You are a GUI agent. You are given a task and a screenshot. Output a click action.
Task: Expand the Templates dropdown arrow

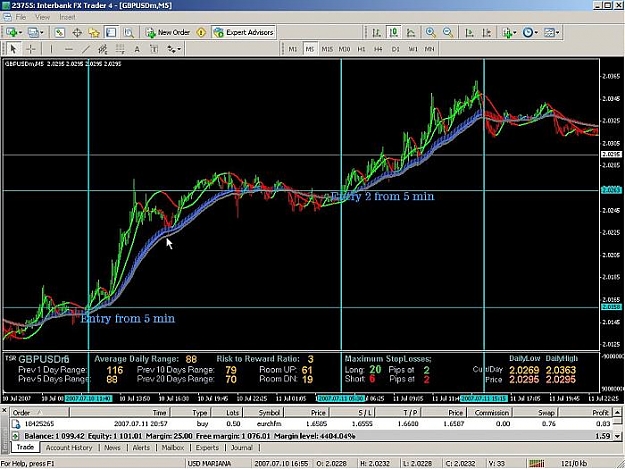click(x=558, y=33)
